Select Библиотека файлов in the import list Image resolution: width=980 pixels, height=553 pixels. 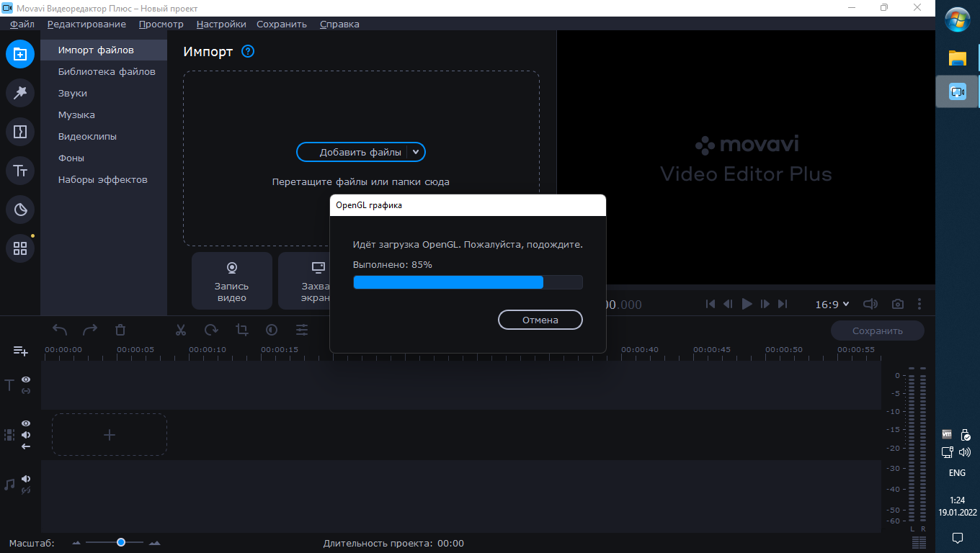107,72
